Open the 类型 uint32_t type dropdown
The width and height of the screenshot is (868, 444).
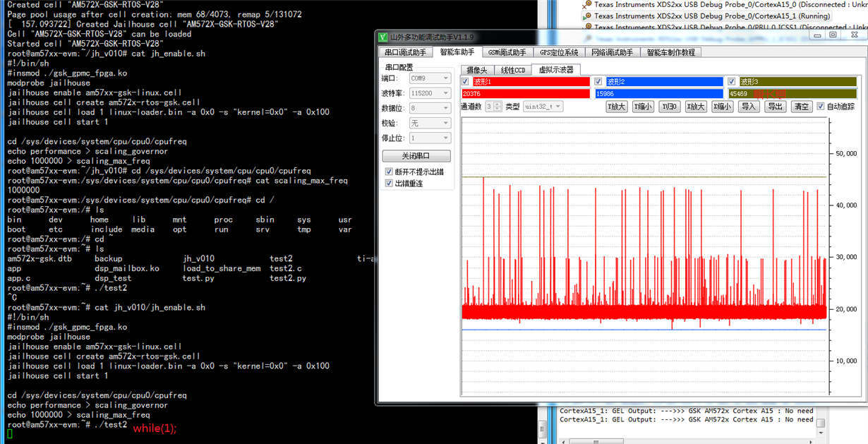tap(543, 107)
